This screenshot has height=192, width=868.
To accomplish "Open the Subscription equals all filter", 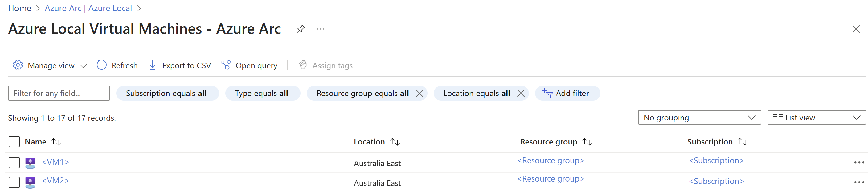I will tap(167, 93).
